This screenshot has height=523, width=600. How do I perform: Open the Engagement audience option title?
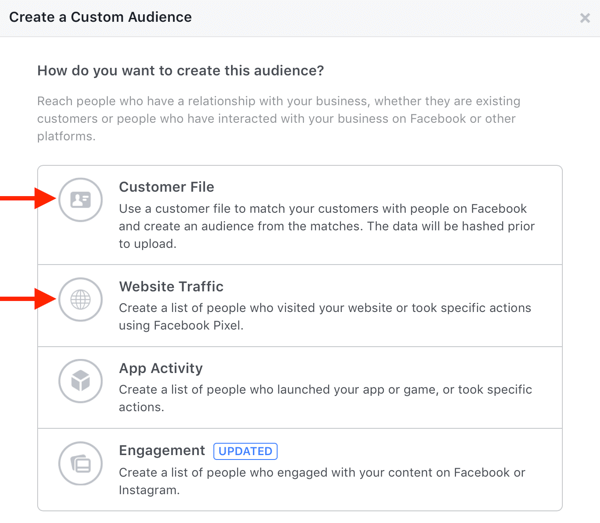click(x=162, y=451)
